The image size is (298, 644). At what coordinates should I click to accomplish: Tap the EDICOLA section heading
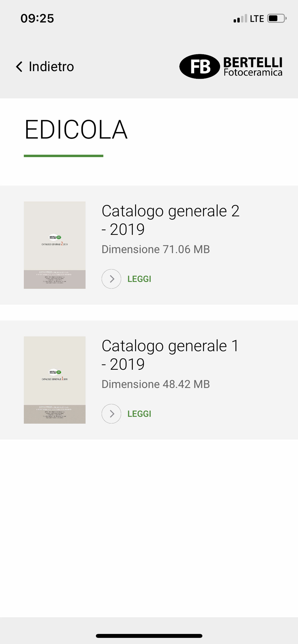click(x=76, y=130)
